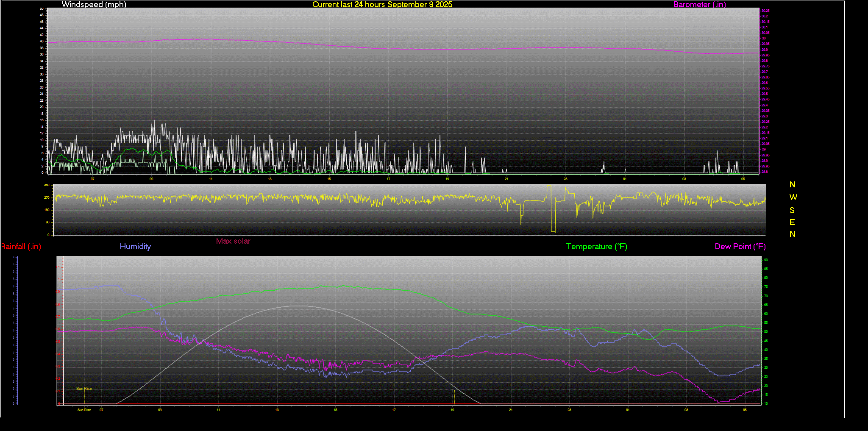Click hour '21' on the windspeed chart time axis
Image resolution: width=868 pixels, height=431 pixels.
506,179
